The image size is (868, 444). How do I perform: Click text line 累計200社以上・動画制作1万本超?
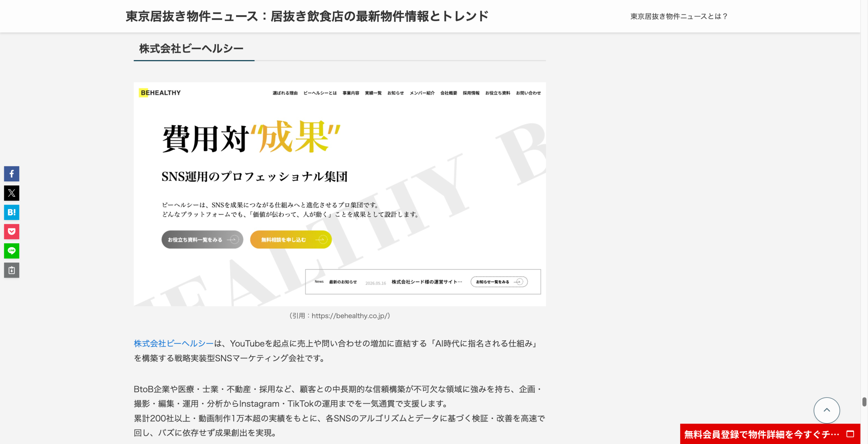click(340, 419)
